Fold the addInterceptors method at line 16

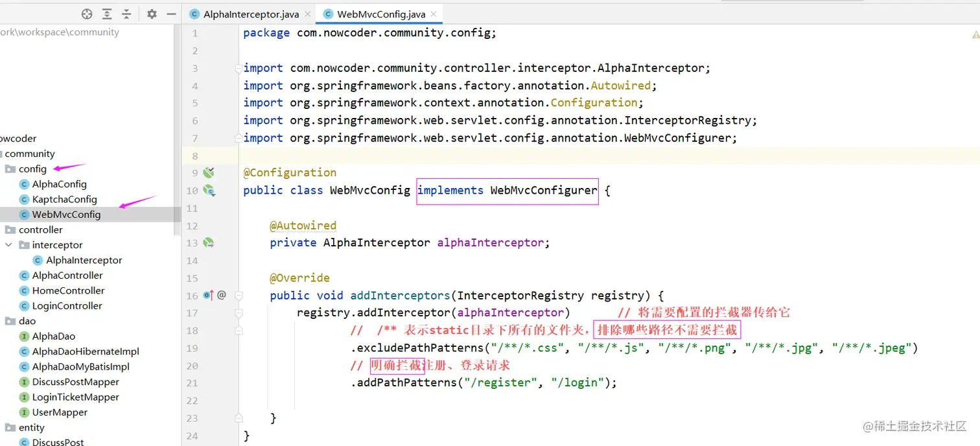coord(239,295)
